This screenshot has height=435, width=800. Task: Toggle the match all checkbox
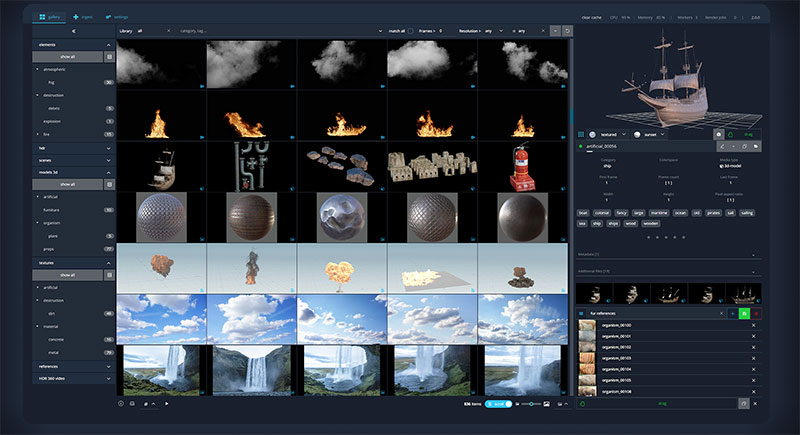[411, 31]
